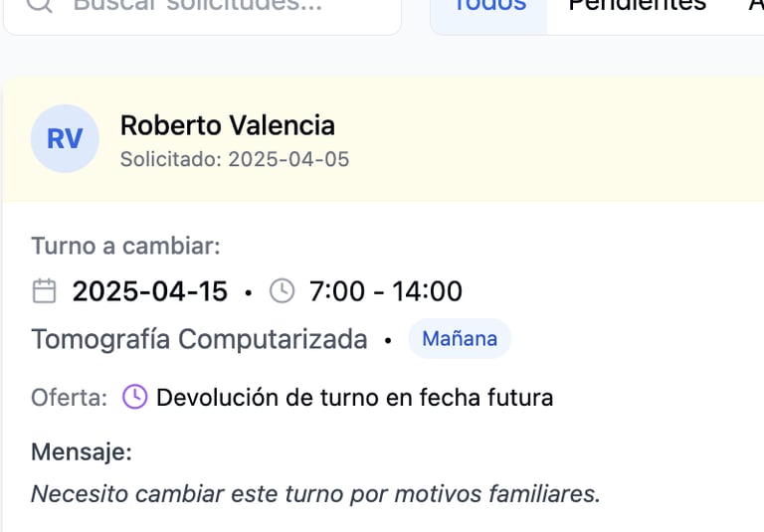Click the purple clock offer icon

134,398
